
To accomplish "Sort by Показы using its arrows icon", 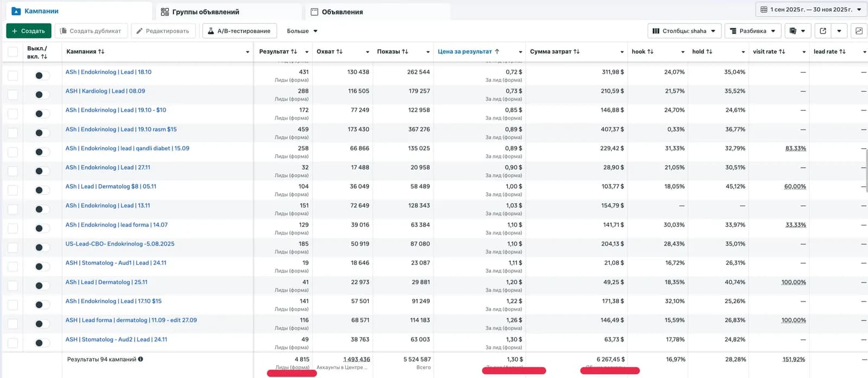I will 405,52.
